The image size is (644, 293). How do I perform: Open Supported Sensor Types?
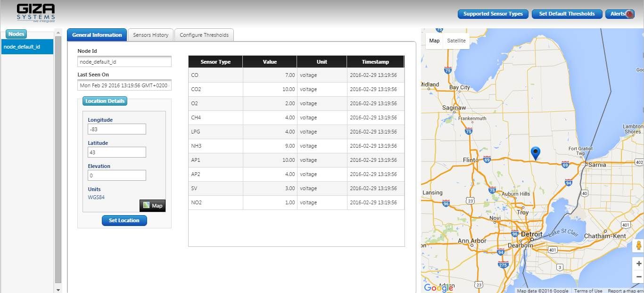[x=493, y=14]
